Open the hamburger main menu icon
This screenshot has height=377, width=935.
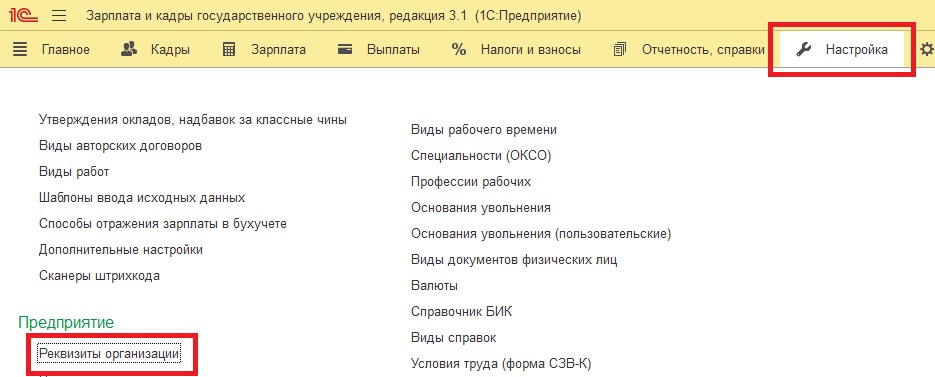pos(59,16)
